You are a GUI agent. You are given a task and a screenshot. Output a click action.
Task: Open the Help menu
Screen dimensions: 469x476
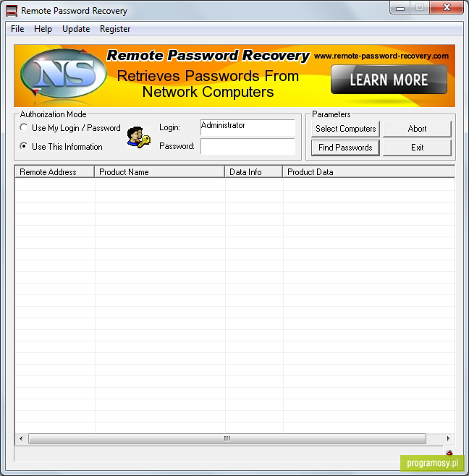[x=43, y=29]
